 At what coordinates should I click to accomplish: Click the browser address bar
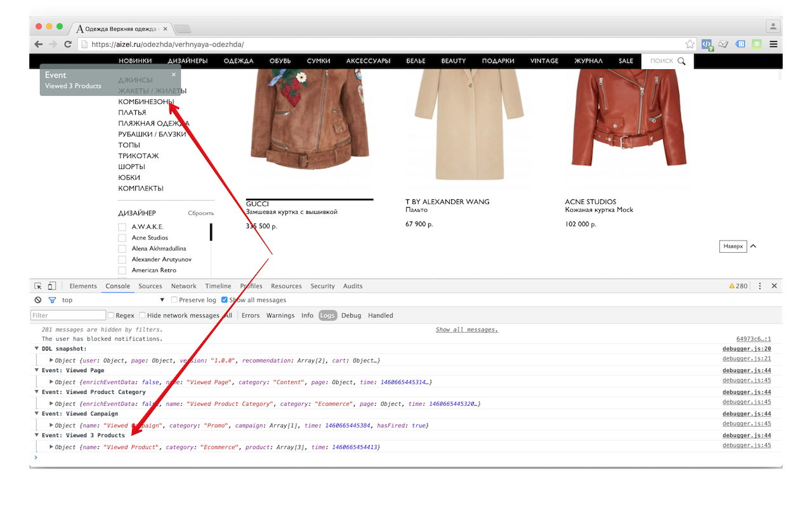387,44
